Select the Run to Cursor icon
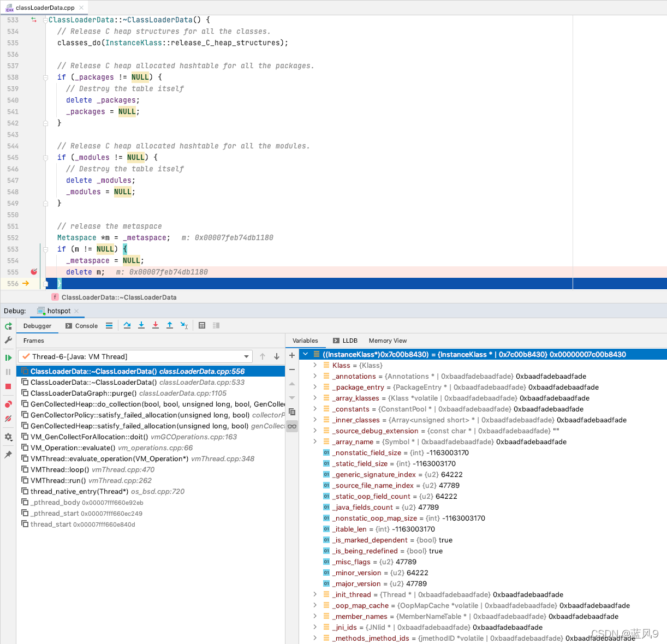Viewport: 667px width, 644px height. pyautogui.click(x=184, y=325)
